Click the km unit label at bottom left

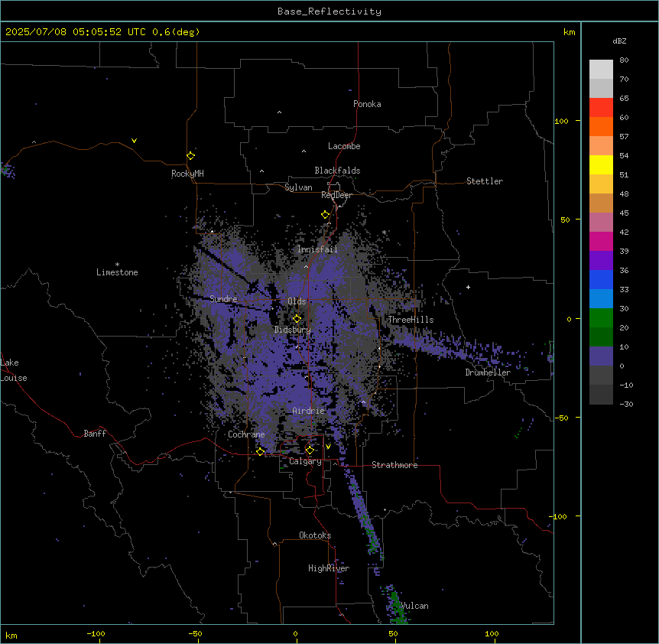[11, 636]
